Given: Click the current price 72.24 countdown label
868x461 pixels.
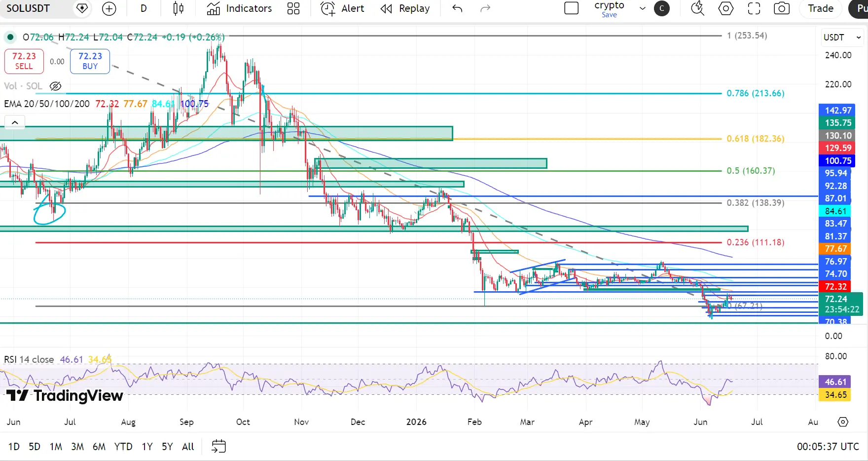Looking at the screenshot, I should 841,304.
